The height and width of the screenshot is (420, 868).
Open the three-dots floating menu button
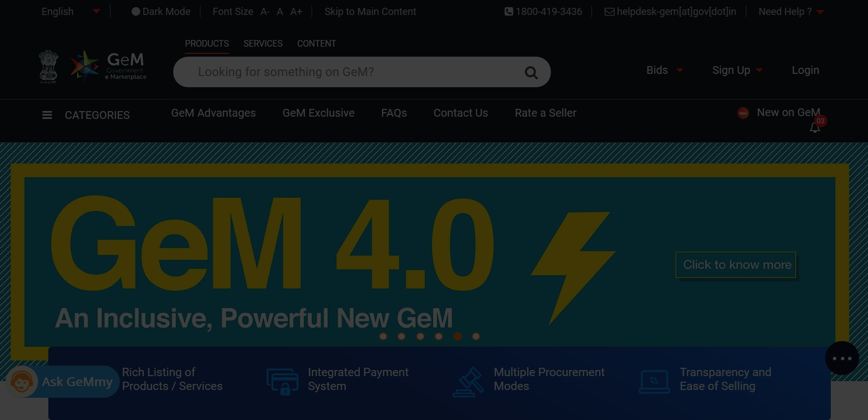coord(842,358)
